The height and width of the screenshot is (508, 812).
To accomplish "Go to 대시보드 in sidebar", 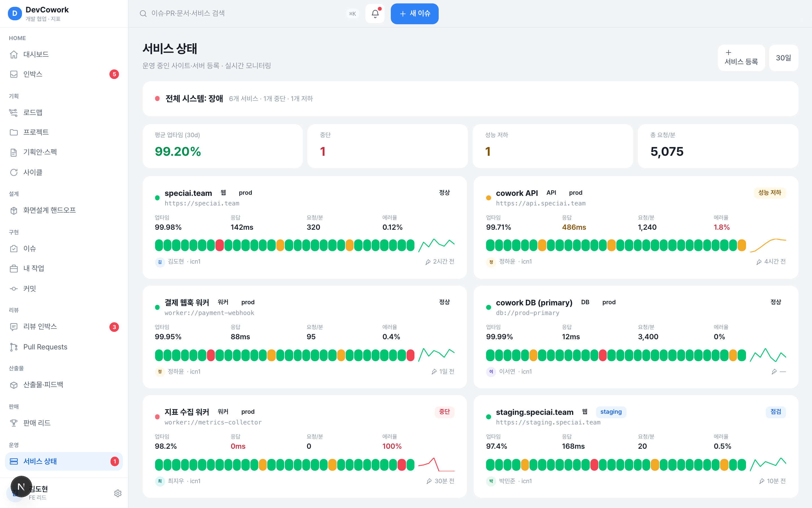I will tap(64, 54).
